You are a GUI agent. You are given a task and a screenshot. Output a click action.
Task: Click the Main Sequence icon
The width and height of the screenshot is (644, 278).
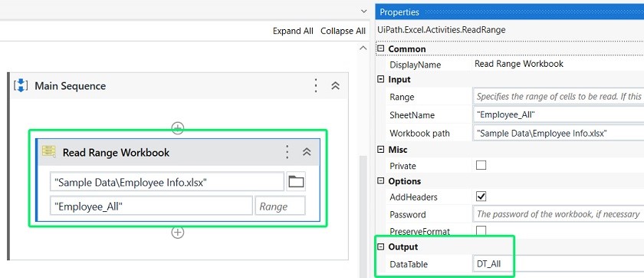(21, 85)
